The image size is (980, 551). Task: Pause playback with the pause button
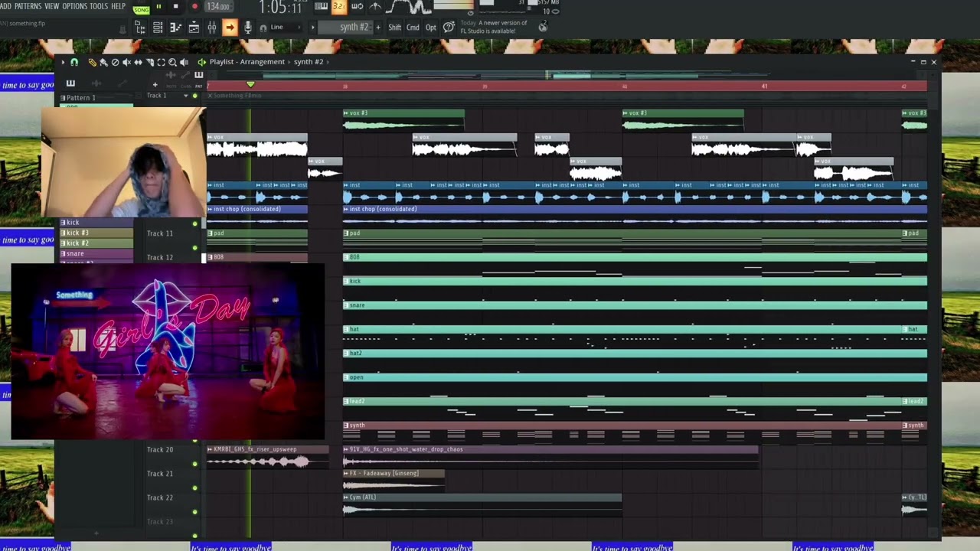pos(158,7)
